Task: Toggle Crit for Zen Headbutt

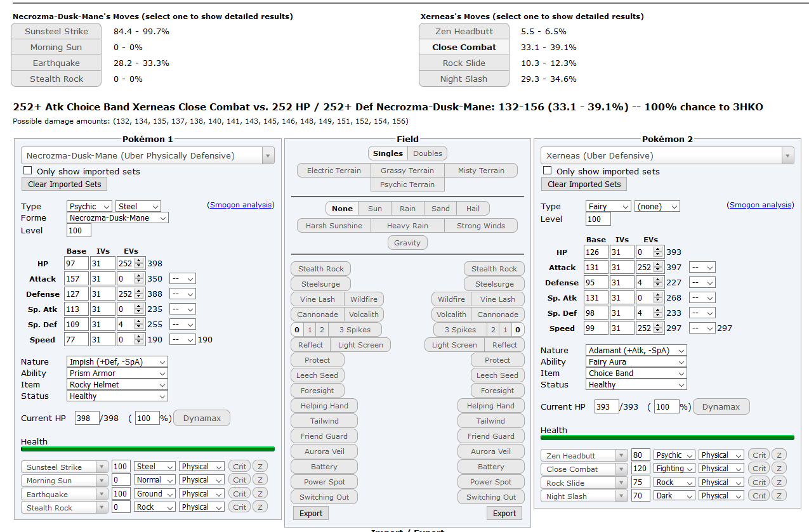Action: coord(758,455)
